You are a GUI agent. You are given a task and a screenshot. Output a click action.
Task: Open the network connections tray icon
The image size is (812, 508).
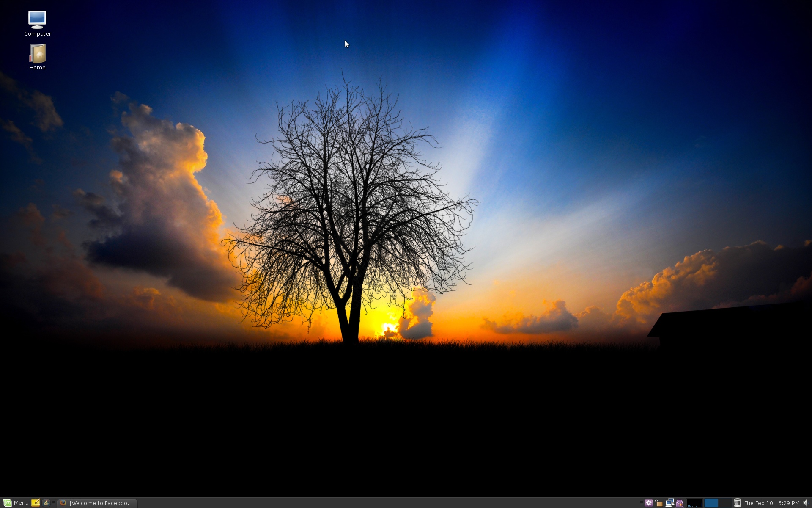click(x=669, y=503)
